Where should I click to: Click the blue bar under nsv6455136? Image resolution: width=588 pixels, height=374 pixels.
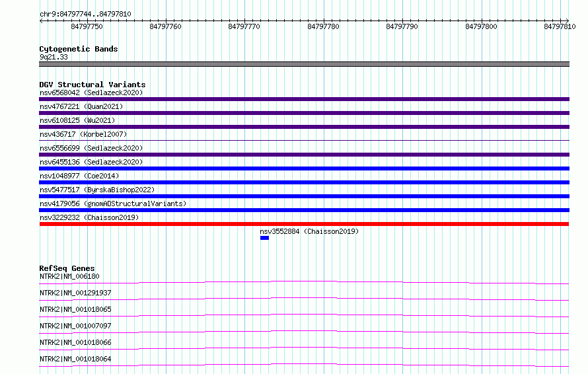click(304, 168)
